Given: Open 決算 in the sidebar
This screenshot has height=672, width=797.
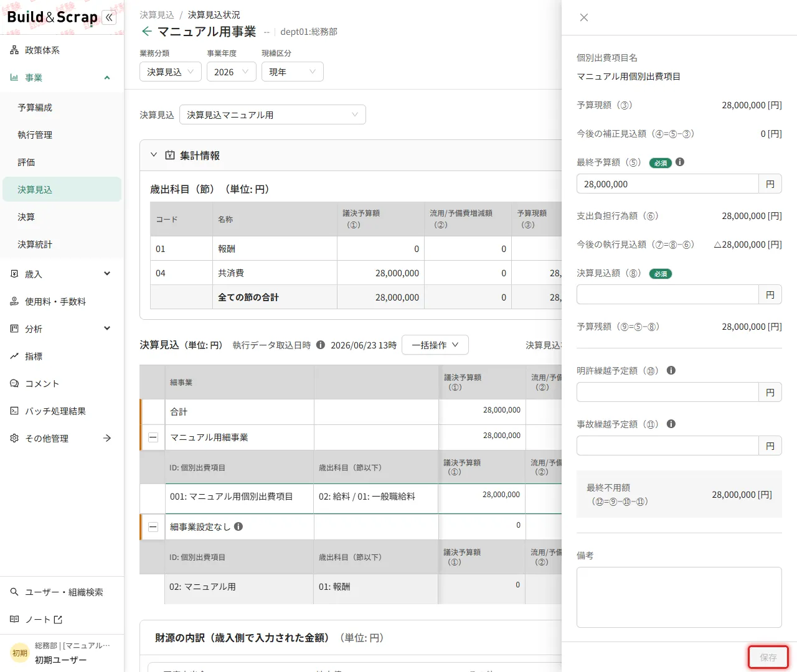Looking at the screenshot, I should [62, 217].
